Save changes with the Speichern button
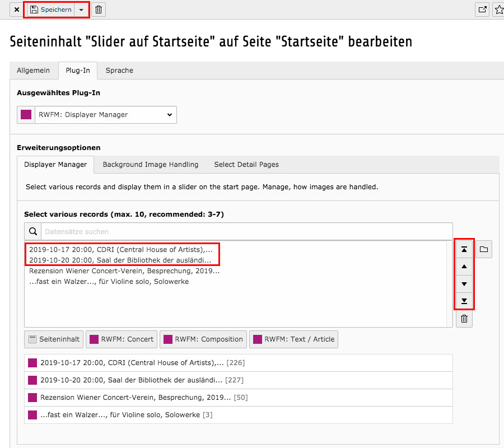This screenshot has width=504, height=448. 53,9
